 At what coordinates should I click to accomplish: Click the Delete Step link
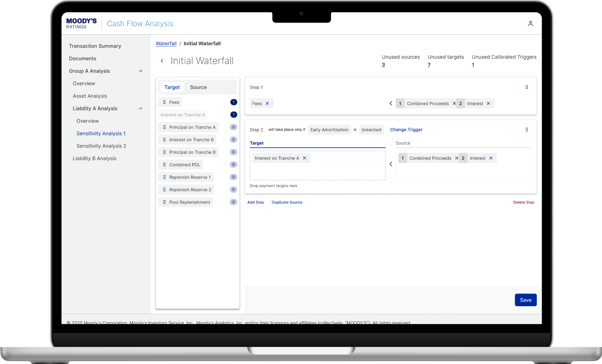pyautogui.click(x=524, y=202)
